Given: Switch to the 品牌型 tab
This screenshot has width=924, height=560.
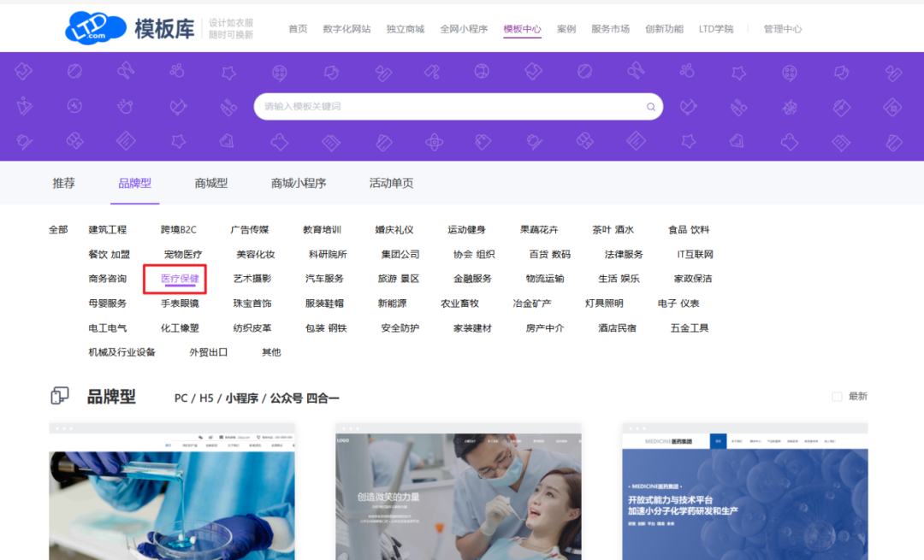Looking at the screenshot, I should click(x=135, y=183).
